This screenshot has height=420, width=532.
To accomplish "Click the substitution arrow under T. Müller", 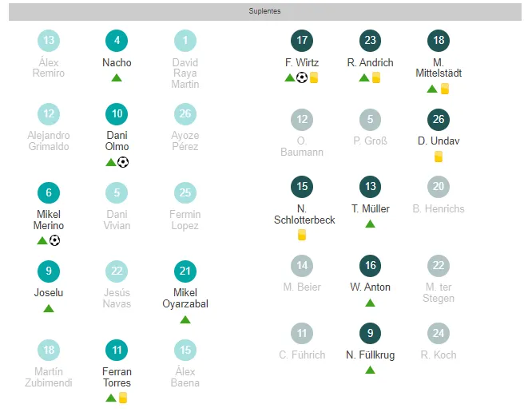I will 370,224.
